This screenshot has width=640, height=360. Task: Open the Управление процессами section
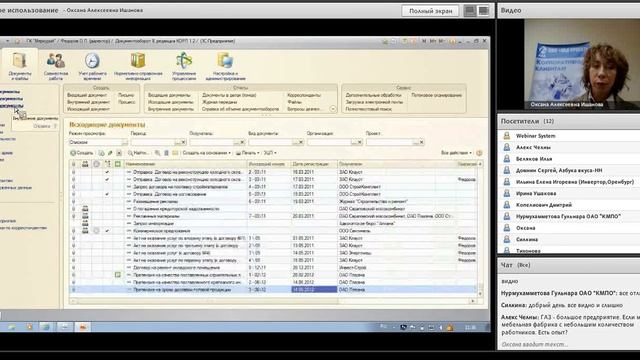(184, 65)
